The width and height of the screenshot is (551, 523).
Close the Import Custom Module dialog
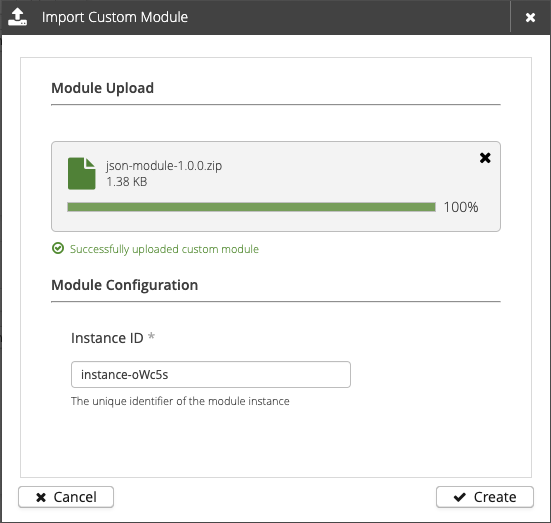pyautogui.click(x=530, y=17)
